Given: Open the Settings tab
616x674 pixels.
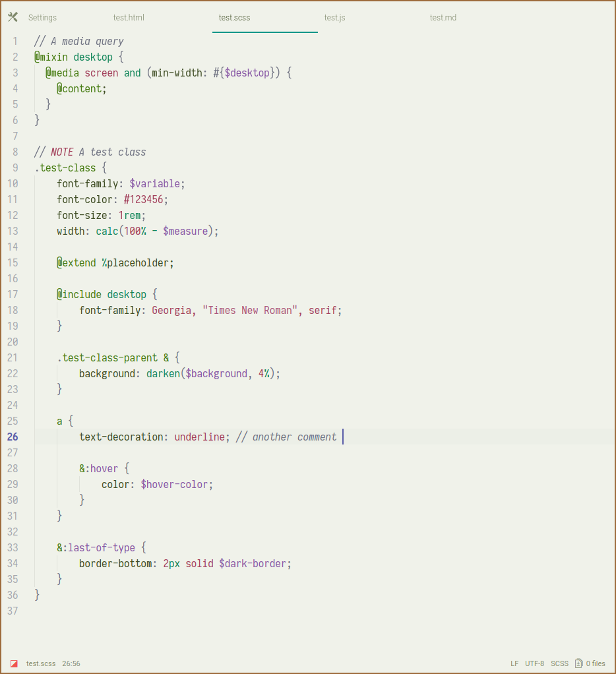Looking at the screenshot, I should [43, 18].
